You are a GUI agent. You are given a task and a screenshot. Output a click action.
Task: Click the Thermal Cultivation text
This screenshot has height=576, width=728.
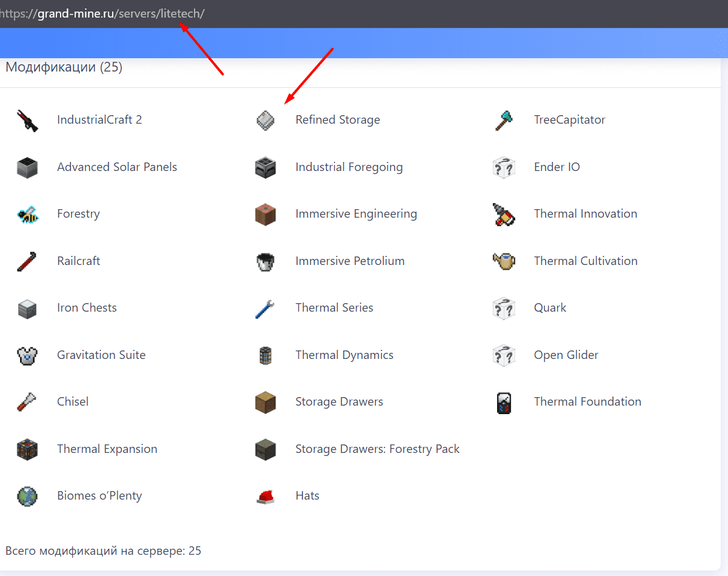586,261
